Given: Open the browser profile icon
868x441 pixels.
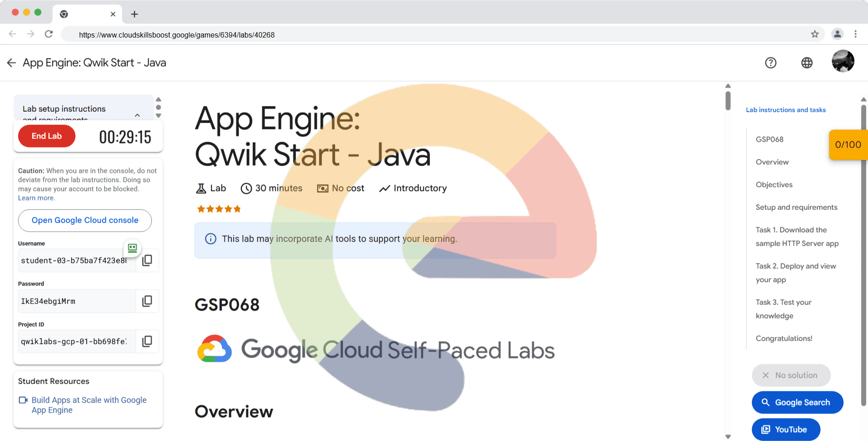Looking at the screenshot, I should (x=837, y=34).
